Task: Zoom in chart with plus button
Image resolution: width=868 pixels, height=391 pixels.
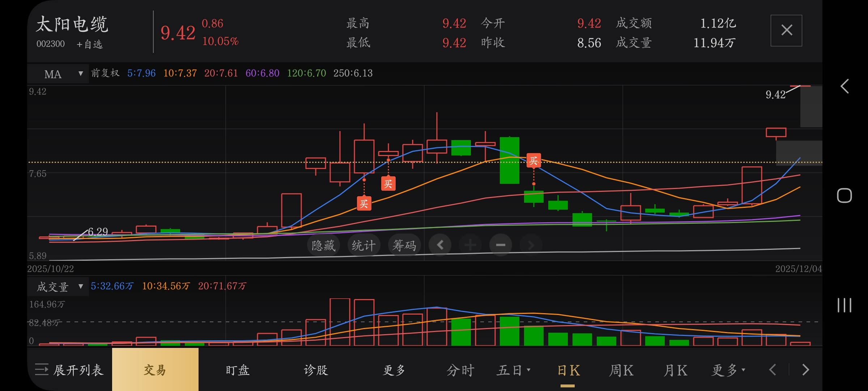Action: [x=470, y=245]
